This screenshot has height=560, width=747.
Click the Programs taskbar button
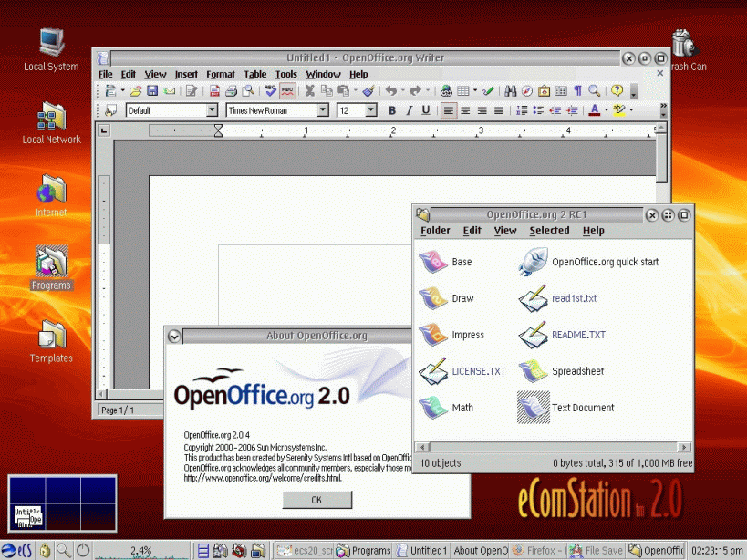coord(363,551)
